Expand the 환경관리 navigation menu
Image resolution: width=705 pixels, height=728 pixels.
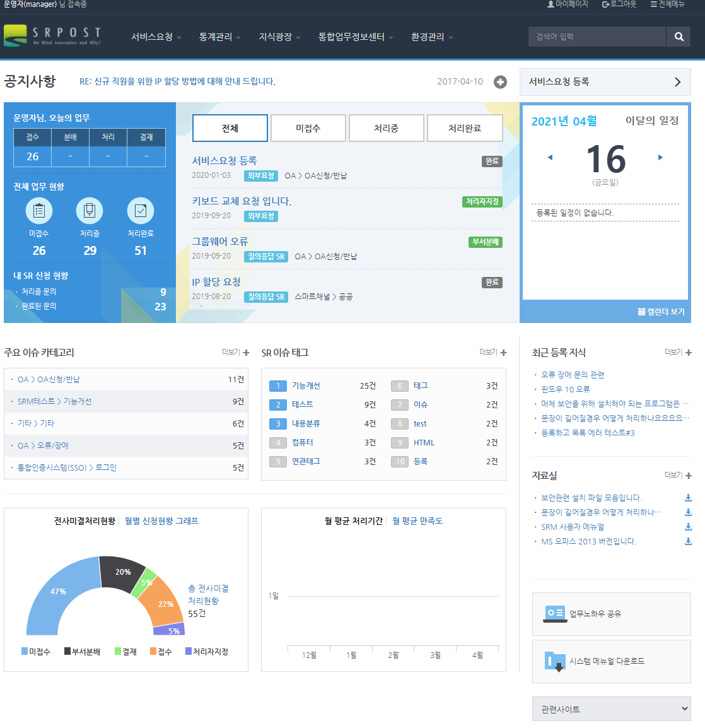pyautogui.click(x=432, y=37)
